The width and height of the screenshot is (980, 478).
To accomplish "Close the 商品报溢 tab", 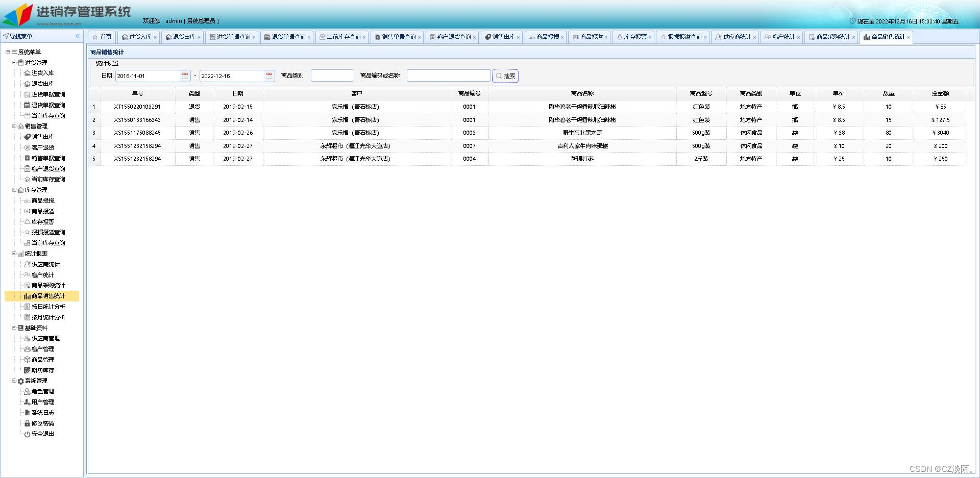I will [x=606, y=37].
